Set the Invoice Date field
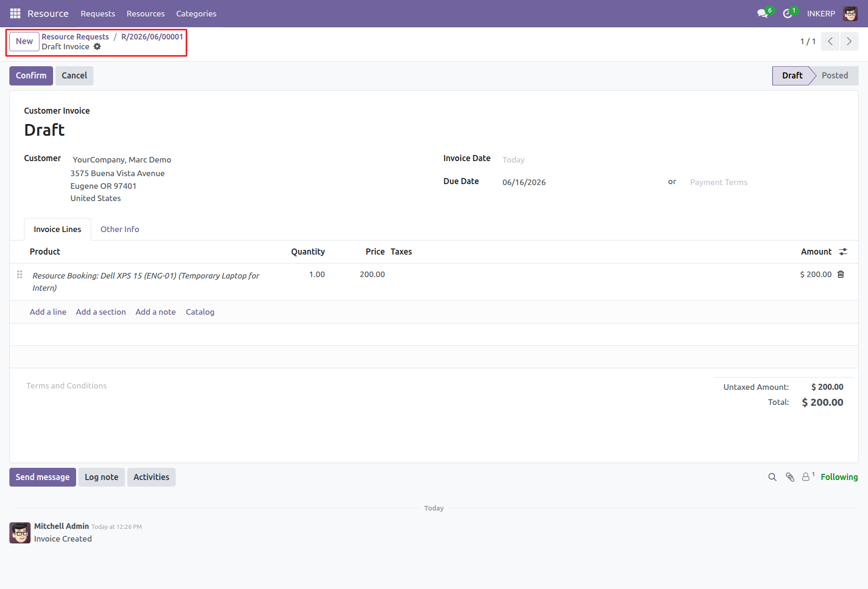This screenshot has width=868, height=589. 582,160
